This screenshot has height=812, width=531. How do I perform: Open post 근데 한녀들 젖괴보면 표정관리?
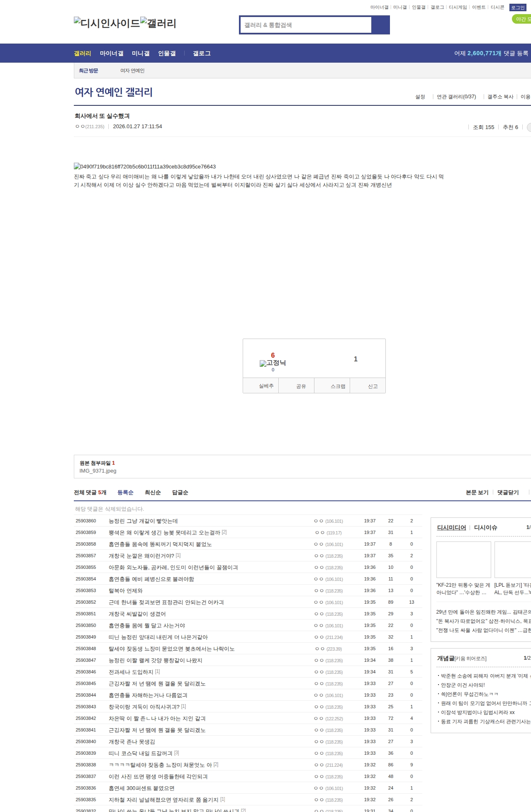166,602
